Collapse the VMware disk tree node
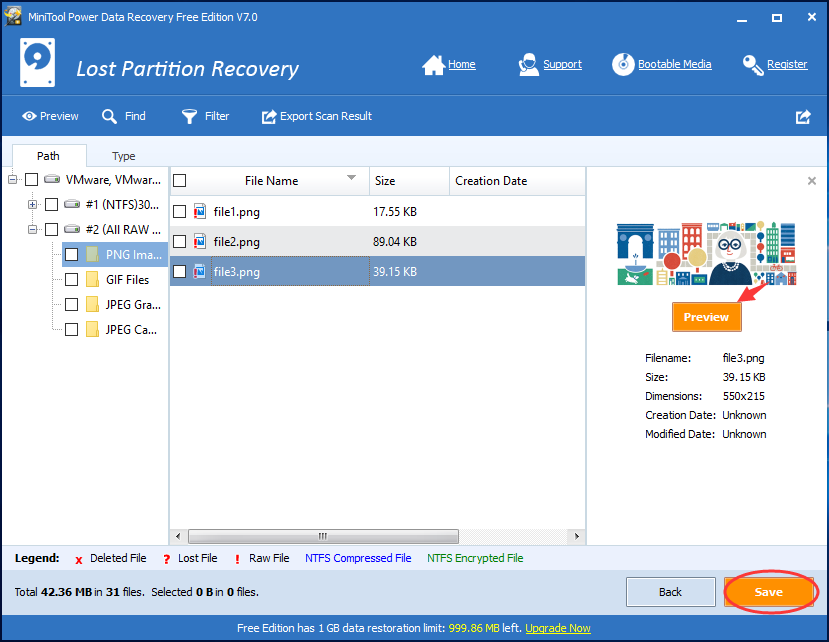Screen dimensions: 829x642 pos(12,180)
